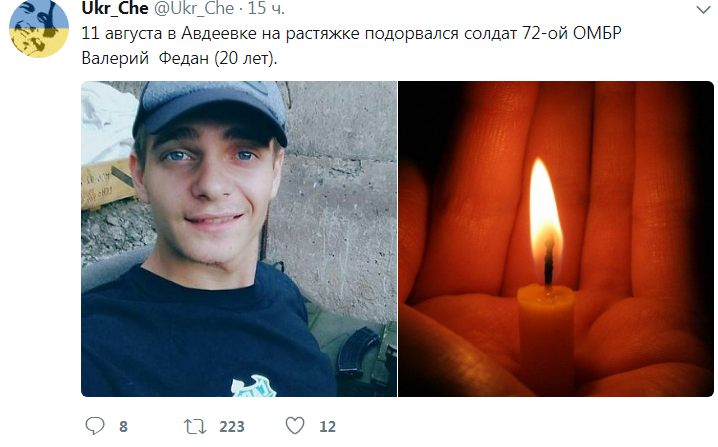
Task: Click the words "72-ой ОМБР"
Action: [x=571, y=33]
